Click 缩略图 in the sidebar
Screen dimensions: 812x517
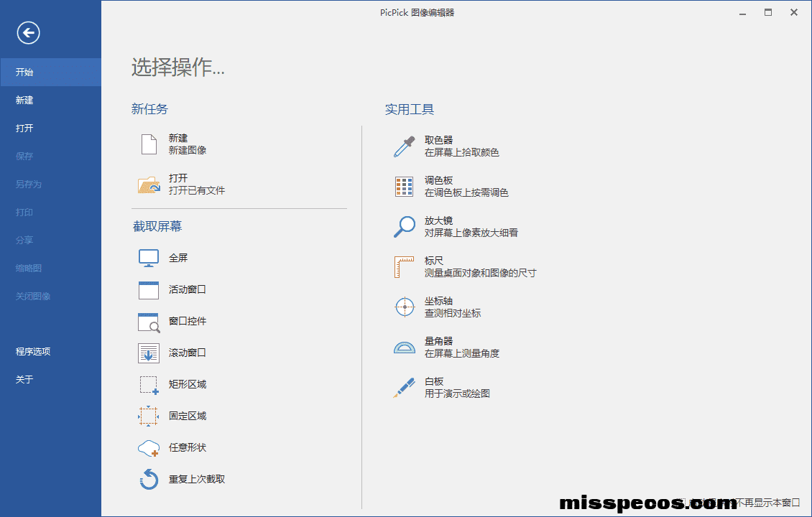coord(51,268)
